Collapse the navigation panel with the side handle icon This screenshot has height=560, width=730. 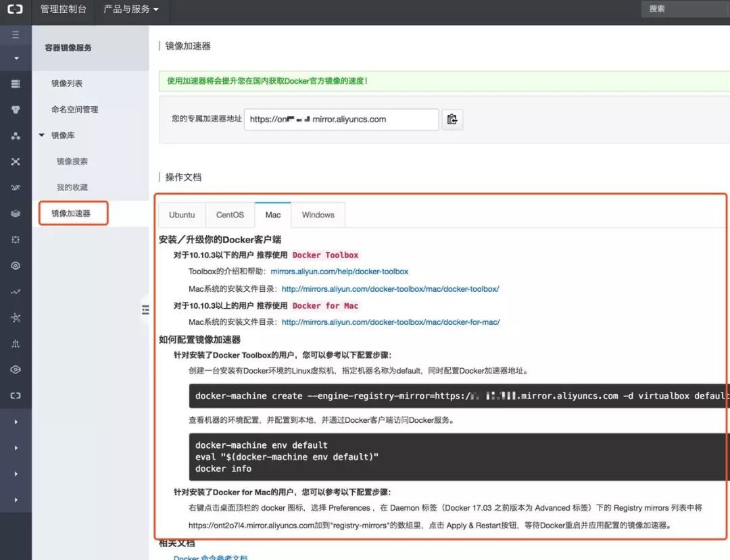(145, 310)
